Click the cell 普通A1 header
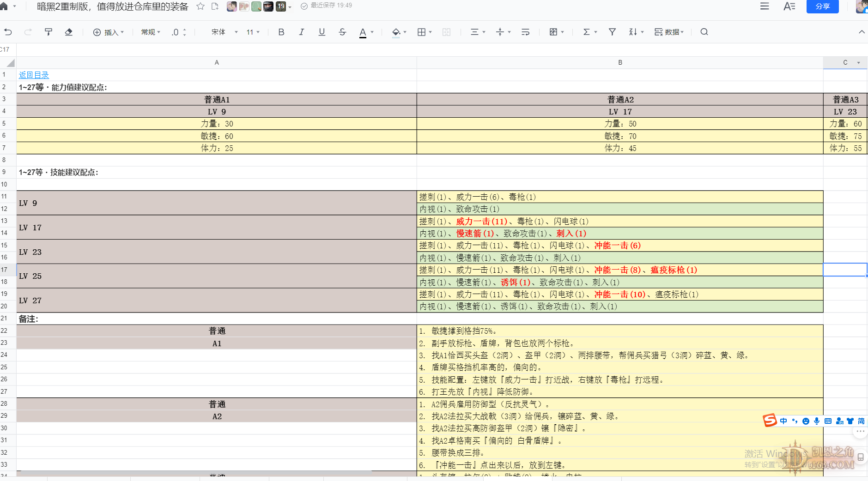The image size is (868, 481). [217, 99]
